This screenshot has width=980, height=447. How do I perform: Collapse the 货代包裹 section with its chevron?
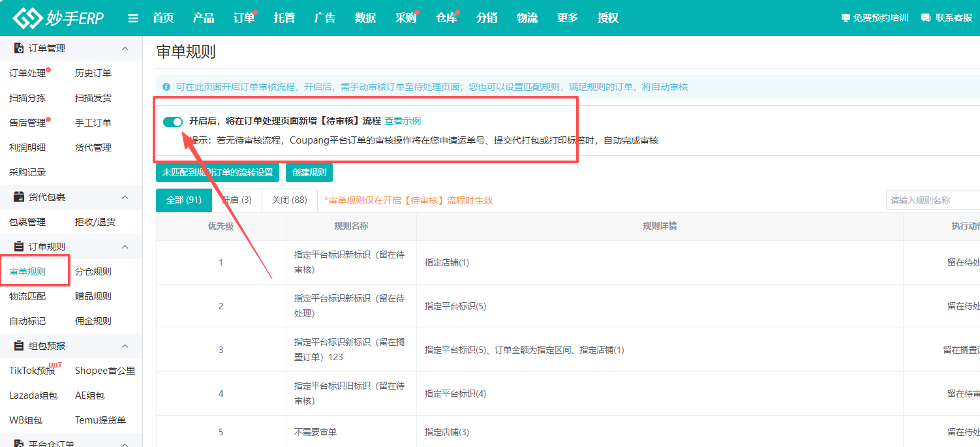pyautogui.click(x=125, y=196)
